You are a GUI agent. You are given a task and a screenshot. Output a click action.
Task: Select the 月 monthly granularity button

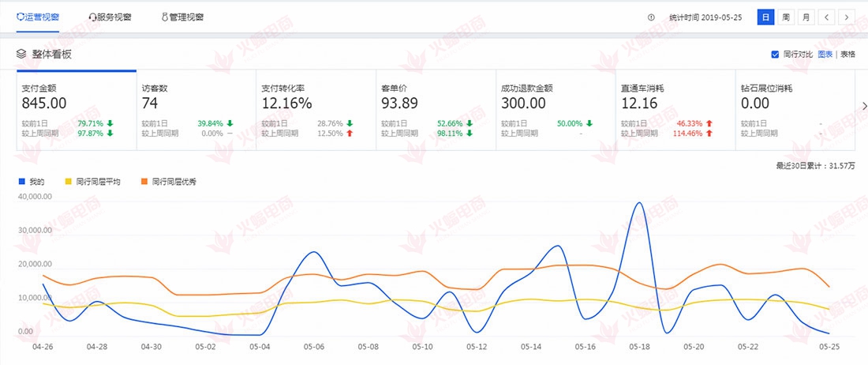pos(806,17)
